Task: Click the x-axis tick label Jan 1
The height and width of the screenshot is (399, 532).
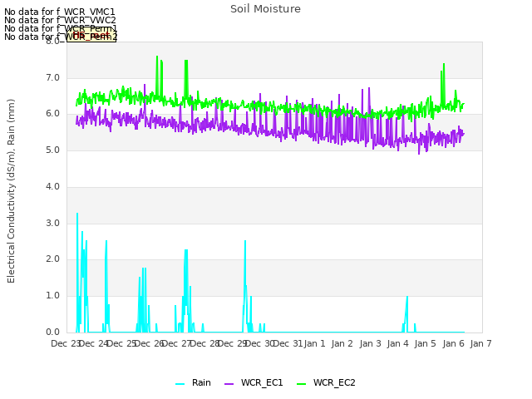Action: [x=314, y=343]
